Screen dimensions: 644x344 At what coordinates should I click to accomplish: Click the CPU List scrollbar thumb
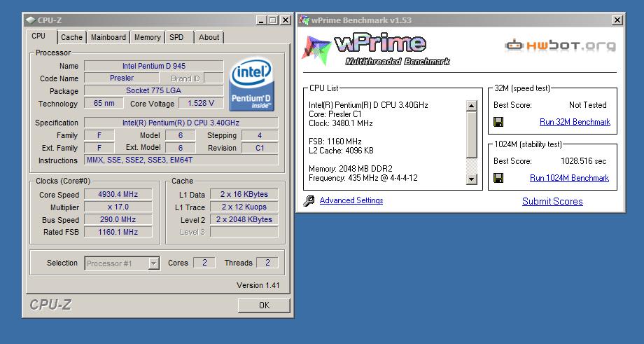tap(472, 135)
